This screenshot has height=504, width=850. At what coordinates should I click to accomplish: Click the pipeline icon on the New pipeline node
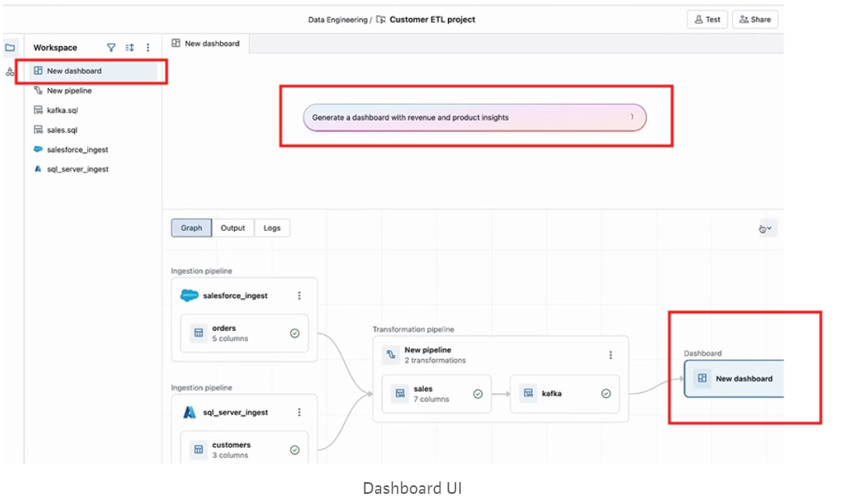pyautogui.click(x=391, y=354)
